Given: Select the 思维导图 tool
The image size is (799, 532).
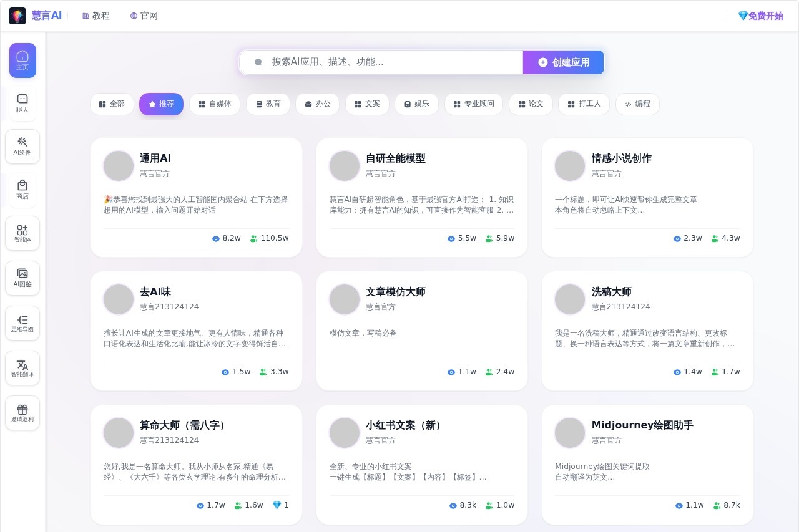Looking at the screenshot, I should point(22,323).
